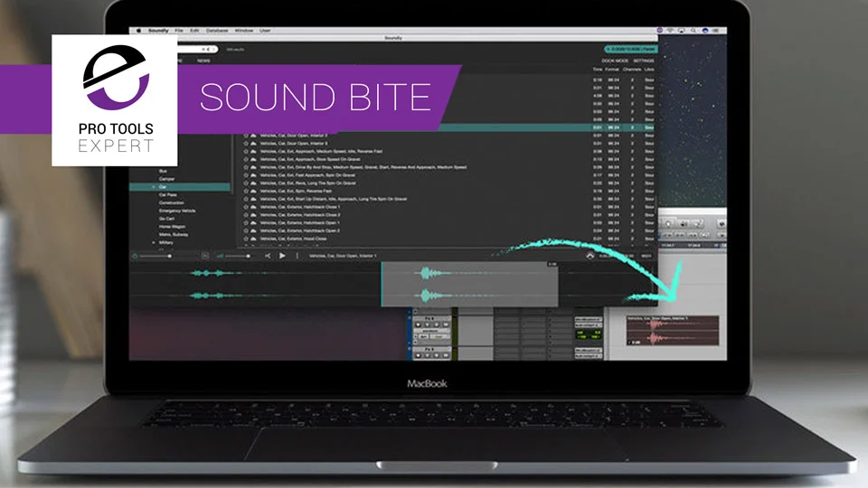Click the highlighted waveform selection region
Viewport: 868px width, 488px height.
pyautogui.click(x=469, y=285)
